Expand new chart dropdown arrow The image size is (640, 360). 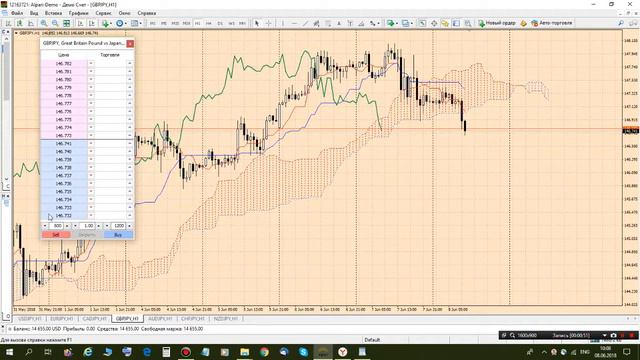tap(397, 23)
